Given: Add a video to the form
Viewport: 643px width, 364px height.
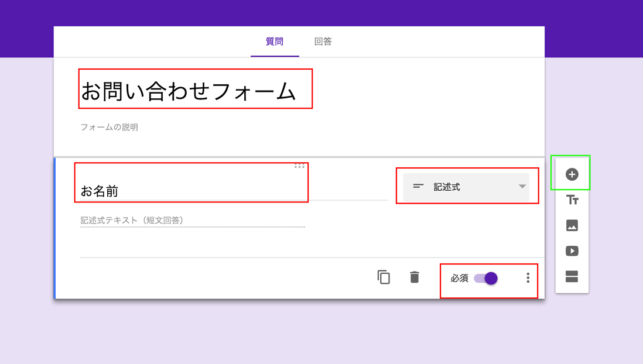Looking at the screenshot, I should (x=572, y=251).
